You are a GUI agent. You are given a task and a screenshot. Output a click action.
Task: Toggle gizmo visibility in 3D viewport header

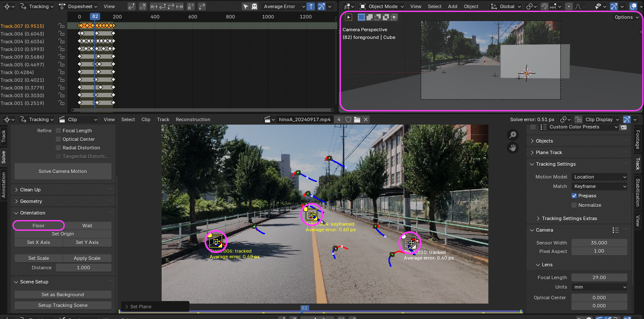614,6
